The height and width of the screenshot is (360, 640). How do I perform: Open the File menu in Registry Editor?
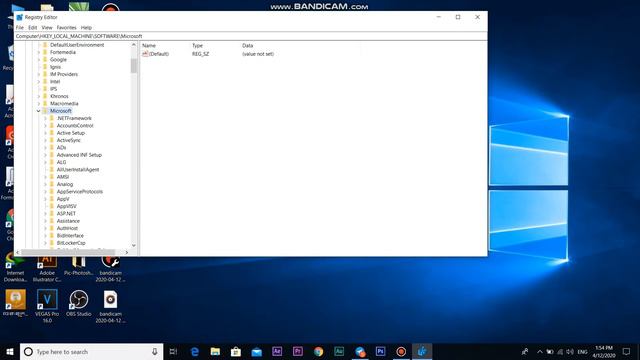(x=20, y=27)
